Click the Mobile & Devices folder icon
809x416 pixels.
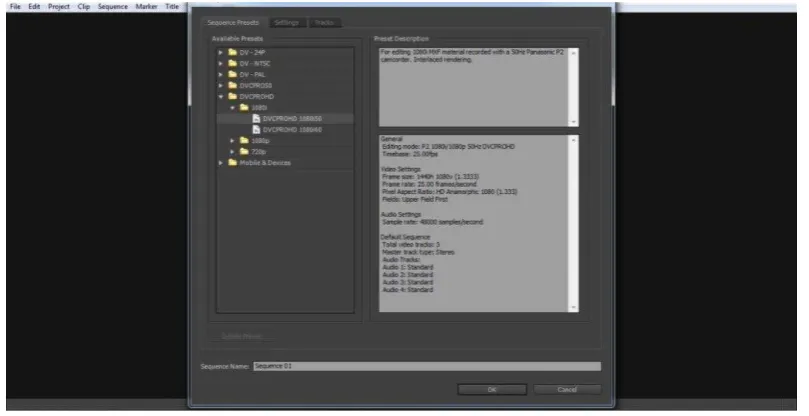coord(233,163)
